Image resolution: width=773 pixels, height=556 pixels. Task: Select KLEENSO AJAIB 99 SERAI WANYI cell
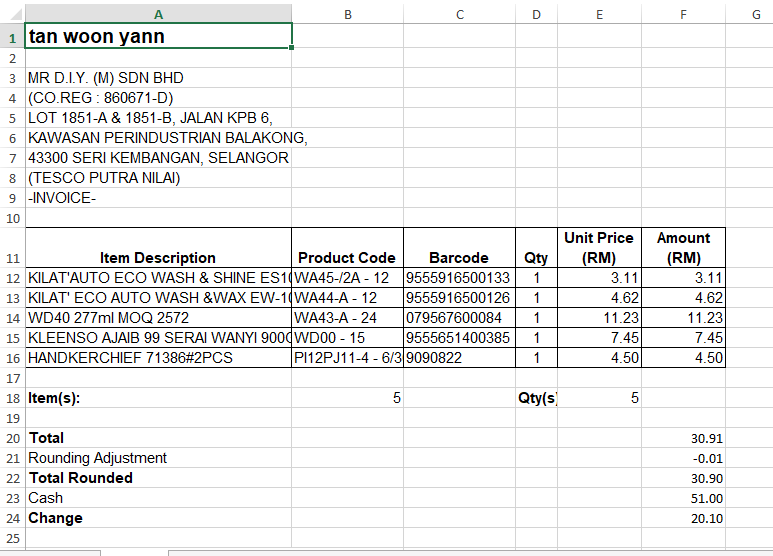(x=158, y=338)
